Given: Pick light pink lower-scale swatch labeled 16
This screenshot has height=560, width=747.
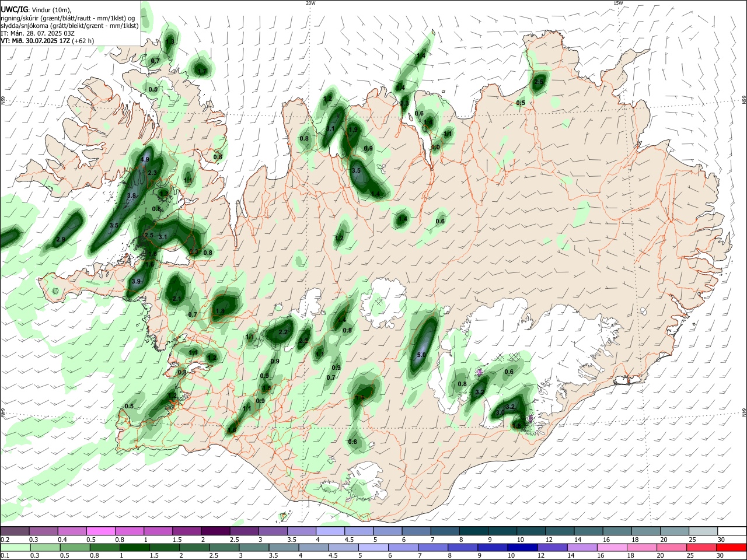Looking at the screenshot, I should click(x=611, y=547).
